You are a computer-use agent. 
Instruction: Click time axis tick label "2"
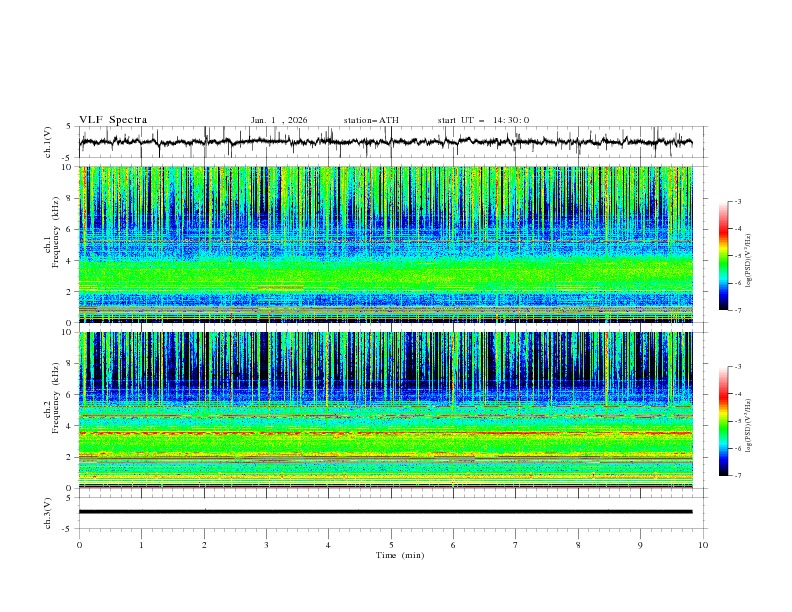click(x=204, y=545)
